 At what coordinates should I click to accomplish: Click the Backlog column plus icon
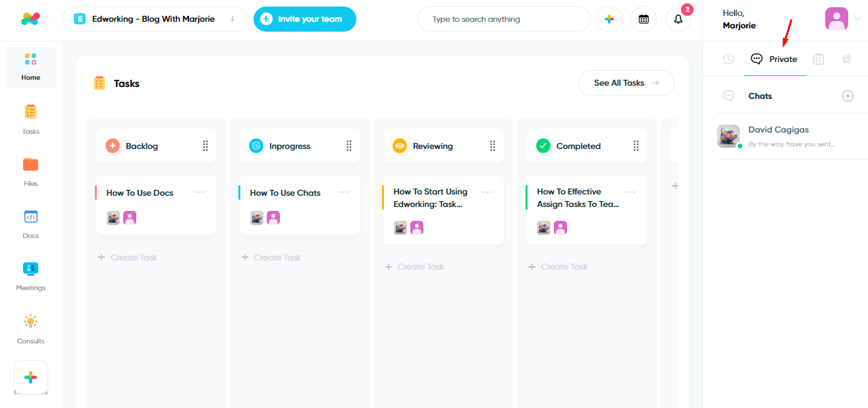tap(113, 146)
